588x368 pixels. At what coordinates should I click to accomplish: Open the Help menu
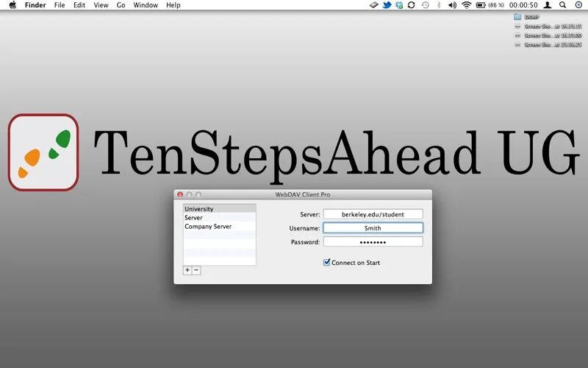tap(173, 5)
